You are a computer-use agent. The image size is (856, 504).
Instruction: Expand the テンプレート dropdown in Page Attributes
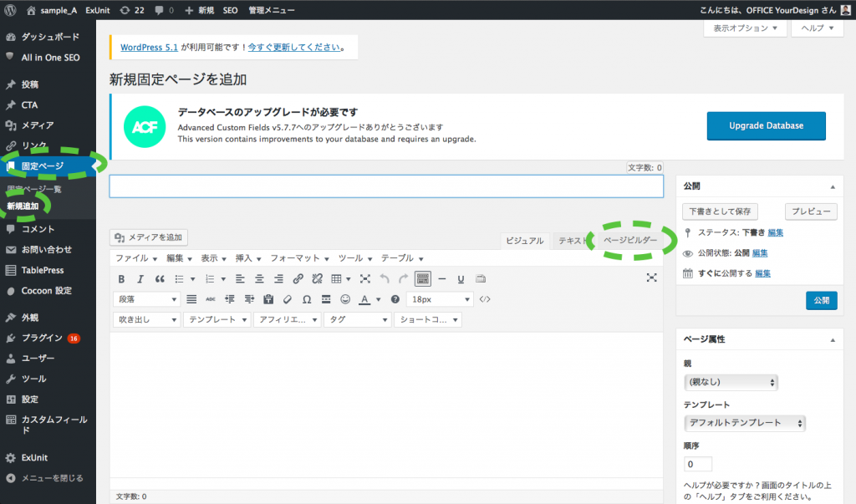click(744, 423)
